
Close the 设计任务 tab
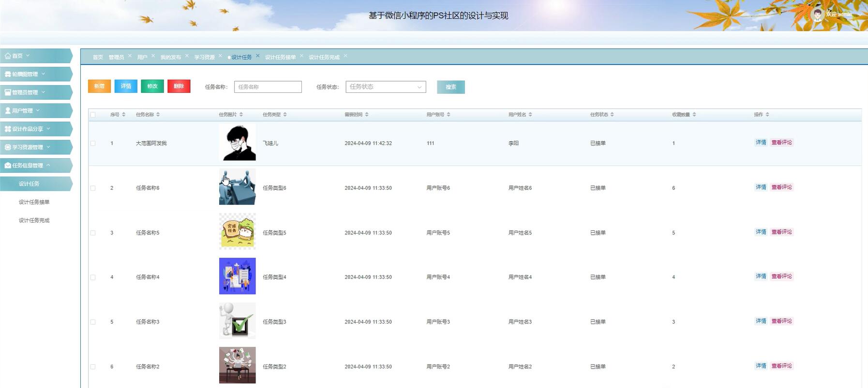pos(257,56)
